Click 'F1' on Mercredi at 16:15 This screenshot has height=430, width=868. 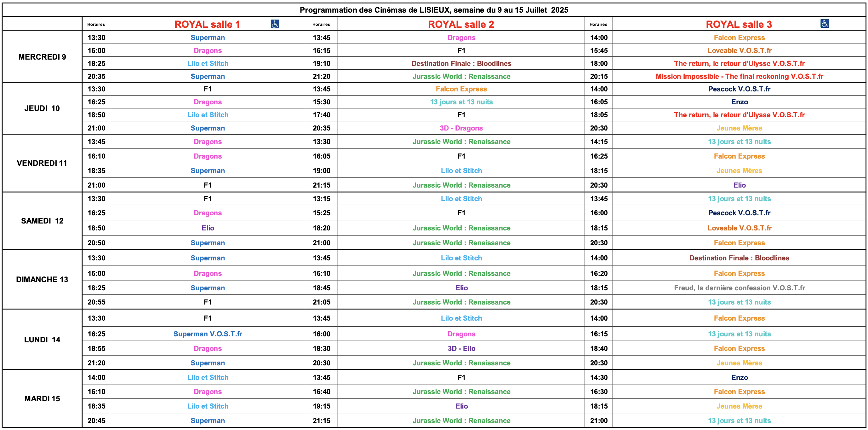[461, 50]
